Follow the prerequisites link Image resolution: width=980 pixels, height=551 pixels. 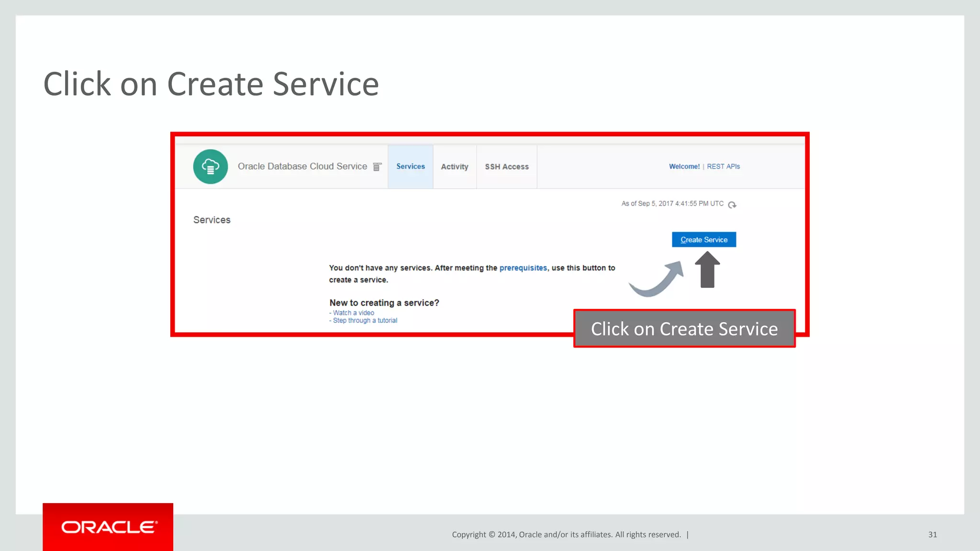coord(523,268)
